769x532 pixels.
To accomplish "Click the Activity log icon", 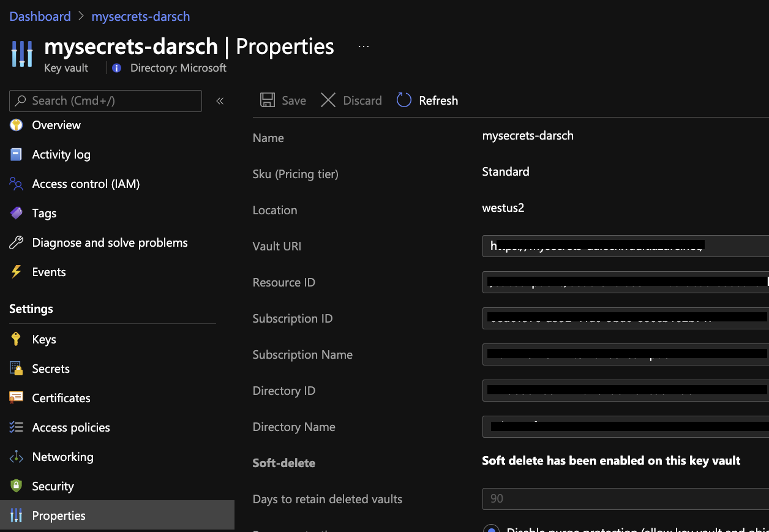I will 17,154.
